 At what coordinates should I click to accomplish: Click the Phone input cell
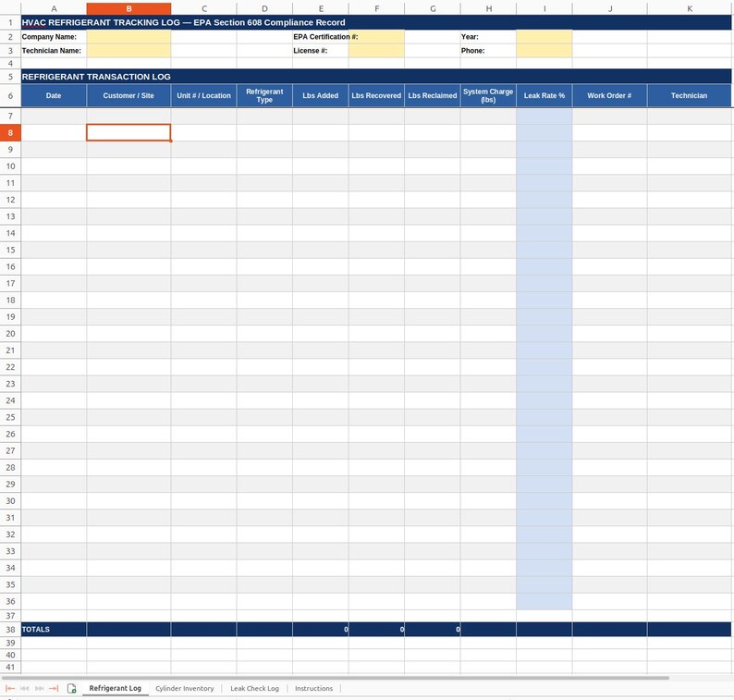point(544,51)
